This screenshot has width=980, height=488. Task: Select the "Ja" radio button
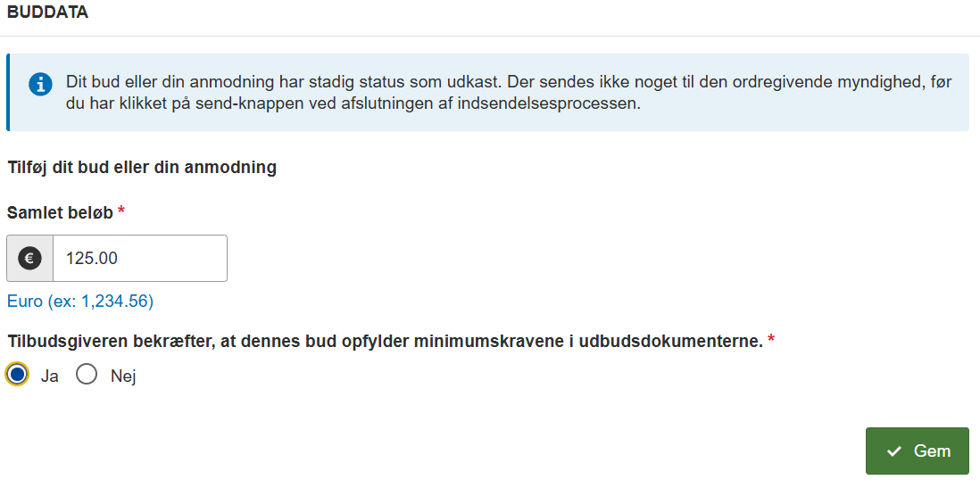click(18, 375)
